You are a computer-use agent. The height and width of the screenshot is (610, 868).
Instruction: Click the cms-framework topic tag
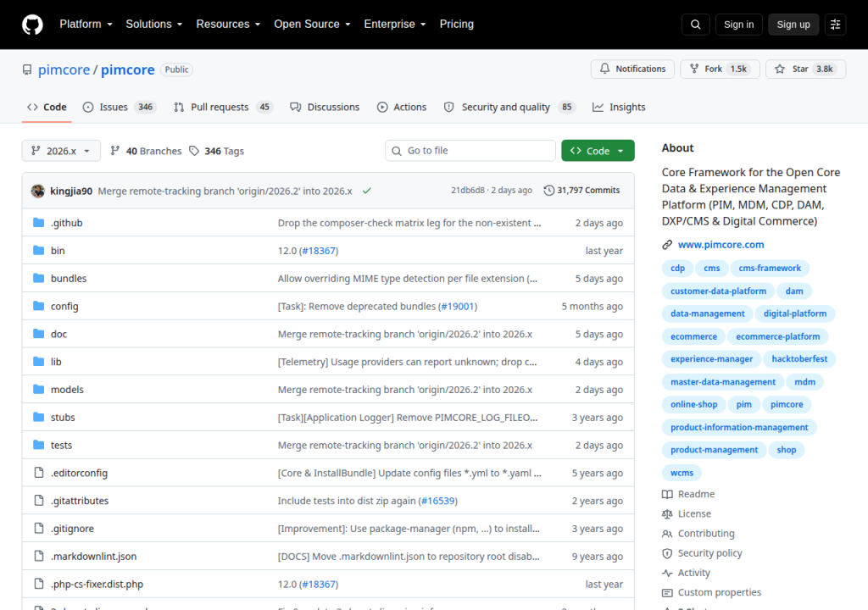click(x=770, y=269)
